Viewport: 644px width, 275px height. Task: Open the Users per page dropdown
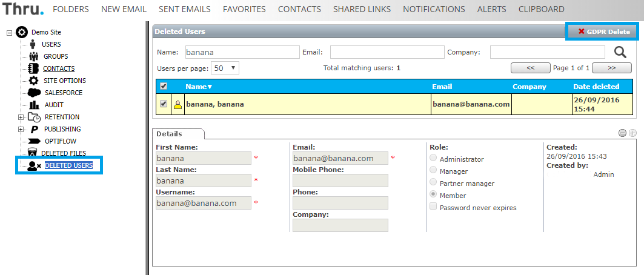point(226,68)
